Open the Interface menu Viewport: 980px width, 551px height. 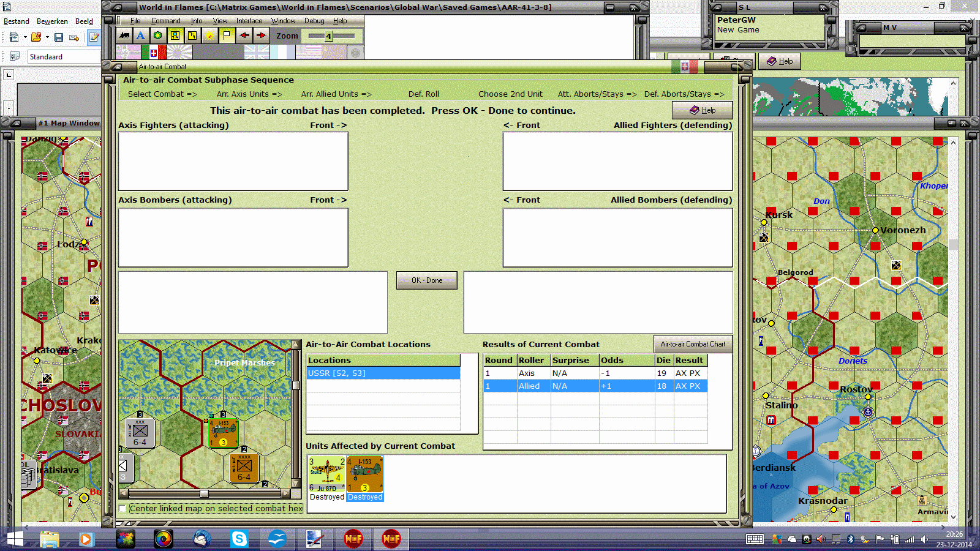click(x=249, y=21)
